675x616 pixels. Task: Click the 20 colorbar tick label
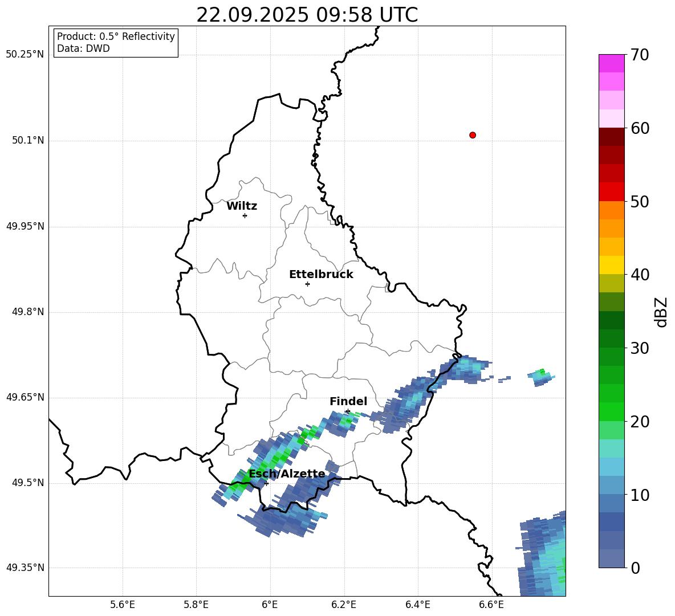pyautogui.click(x=640, y=422)
